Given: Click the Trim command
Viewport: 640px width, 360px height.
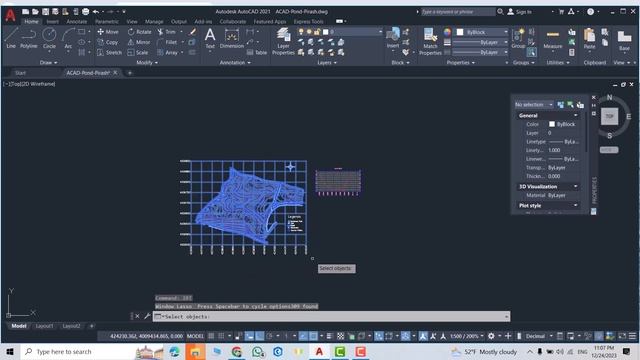Looking at the screenshot, I should [x=167, y=31].
